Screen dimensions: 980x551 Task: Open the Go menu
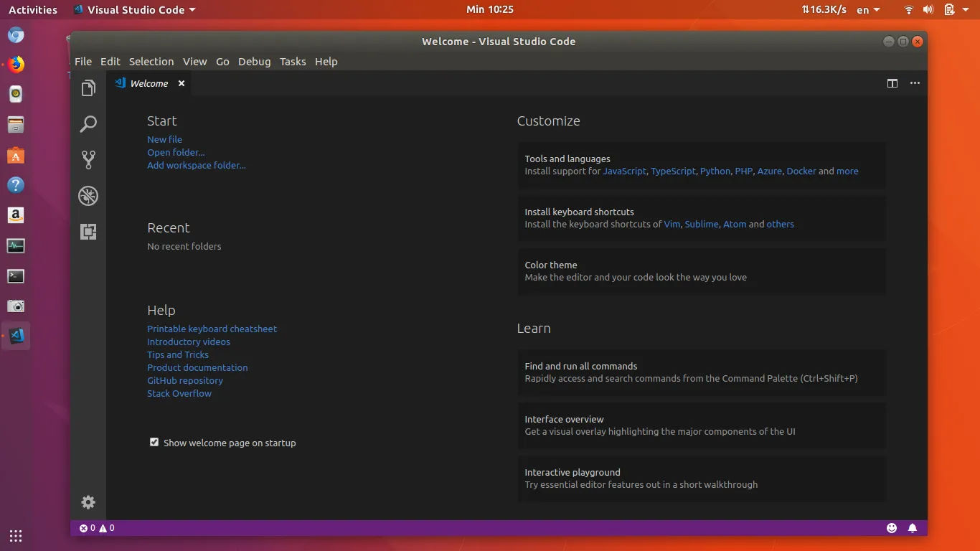tap(223, 62)
